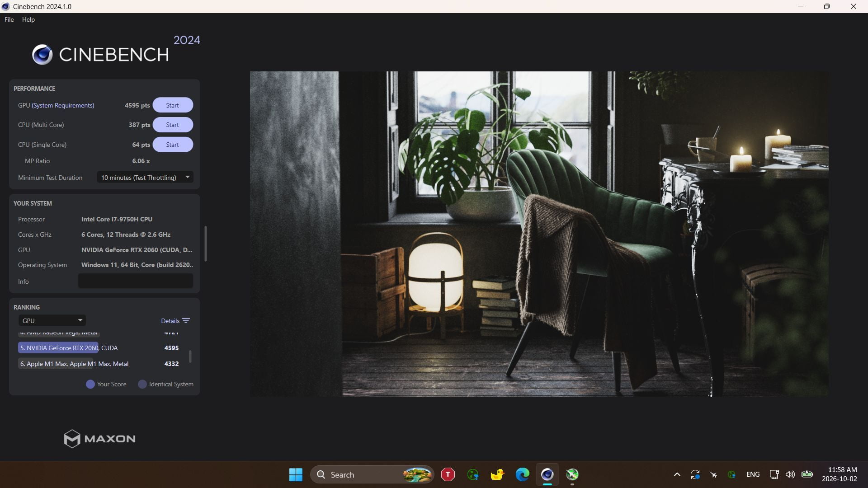868x488 pixels.
Task: Start the GPU benchmark test
Action: [x=172, y=105]
